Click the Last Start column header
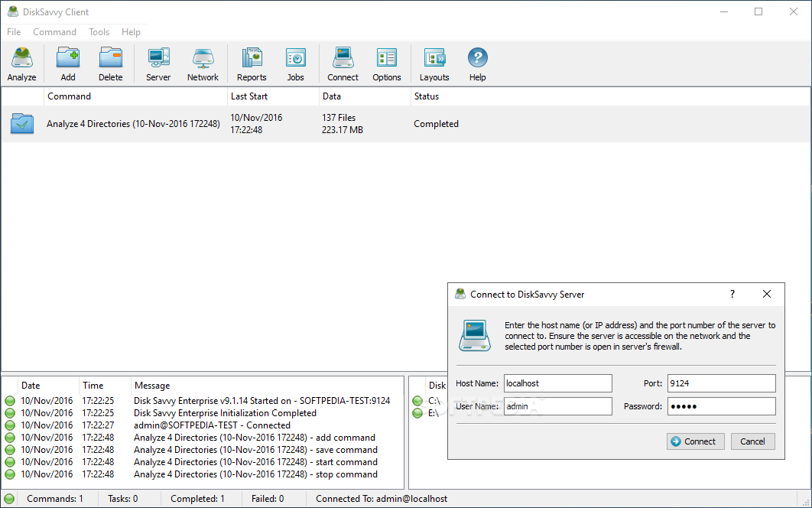 [274, 96]
